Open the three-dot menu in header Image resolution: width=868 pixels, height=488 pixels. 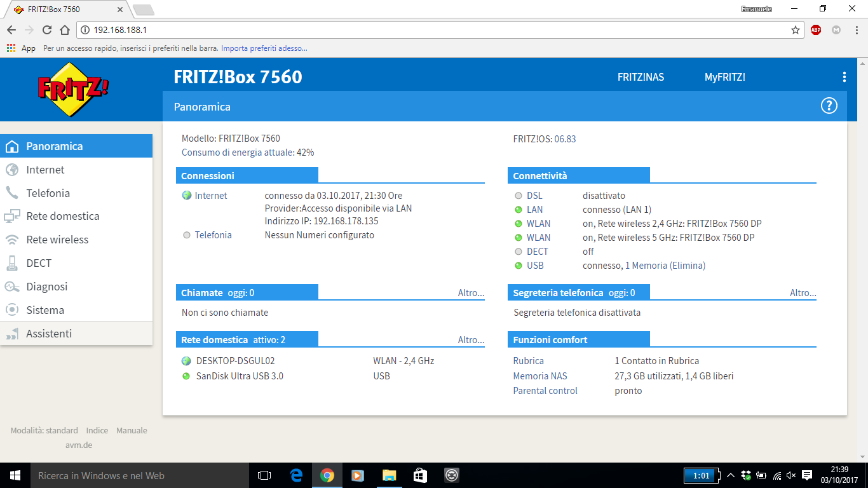pyautogui.click(x=844, y=77)
